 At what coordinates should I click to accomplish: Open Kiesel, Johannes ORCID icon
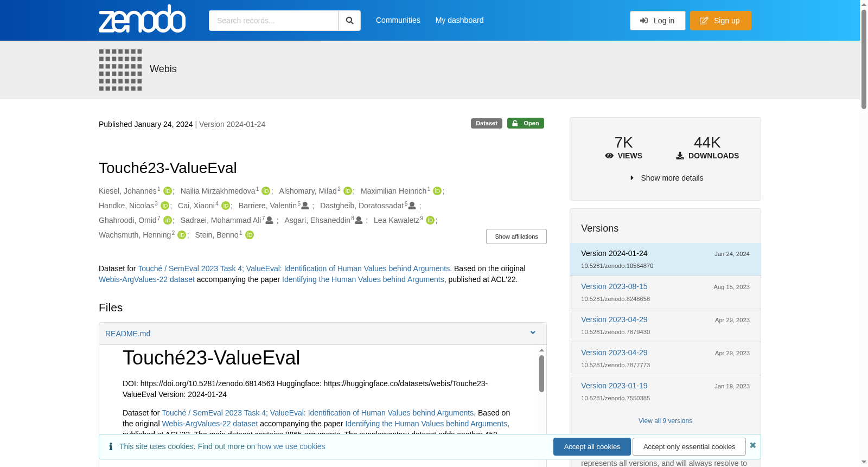tap(168, 191)
